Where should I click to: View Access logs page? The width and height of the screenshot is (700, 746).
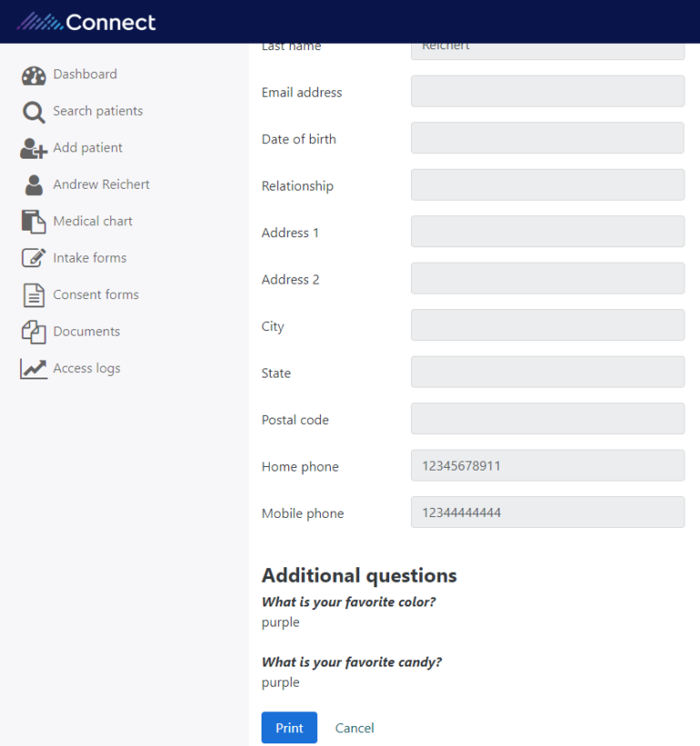click(87, 368)
